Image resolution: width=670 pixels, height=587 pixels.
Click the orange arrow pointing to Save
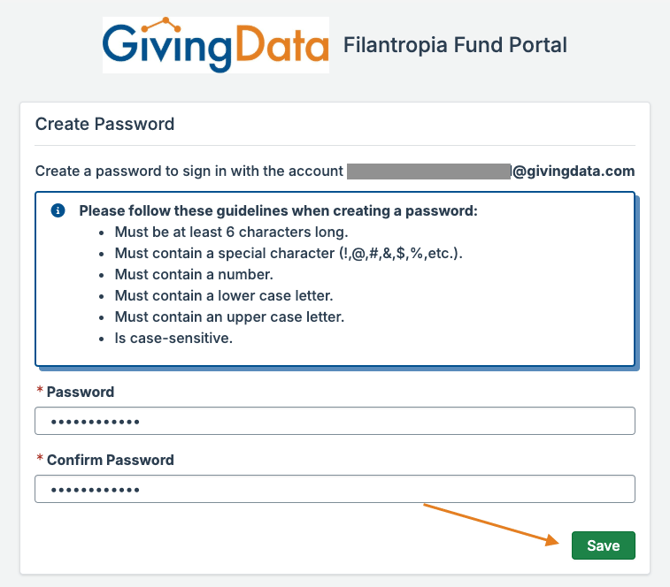[x=492, y=525]
